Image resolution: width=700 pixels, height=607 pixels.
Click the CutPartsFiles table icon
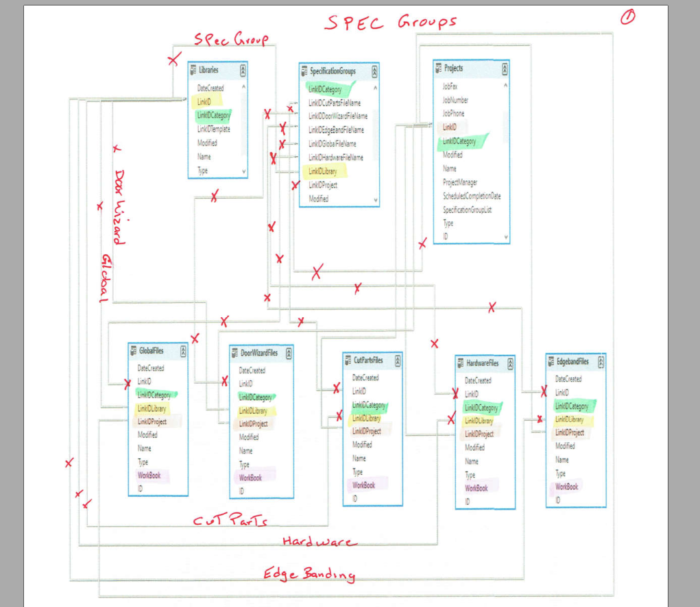point(348,360)
